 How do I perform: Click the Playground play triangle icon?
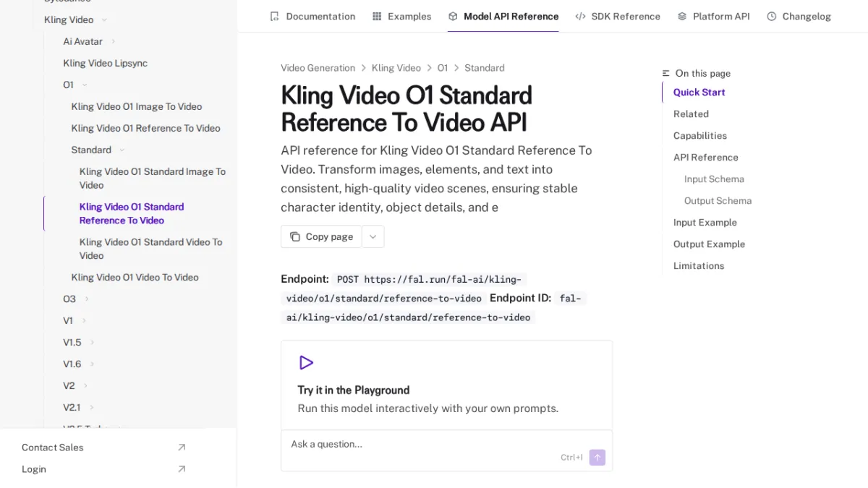(306, 362)
